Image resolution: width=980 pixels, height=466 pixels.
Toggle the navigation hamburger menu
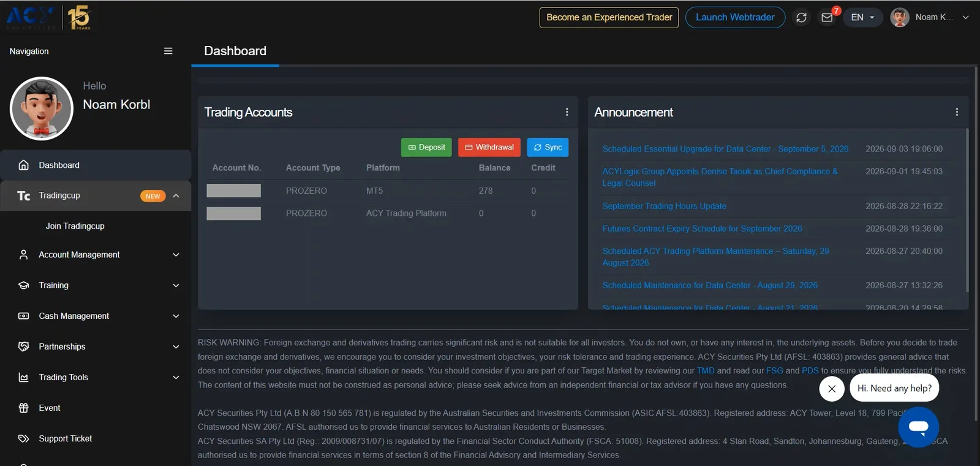tap(168, 51)
